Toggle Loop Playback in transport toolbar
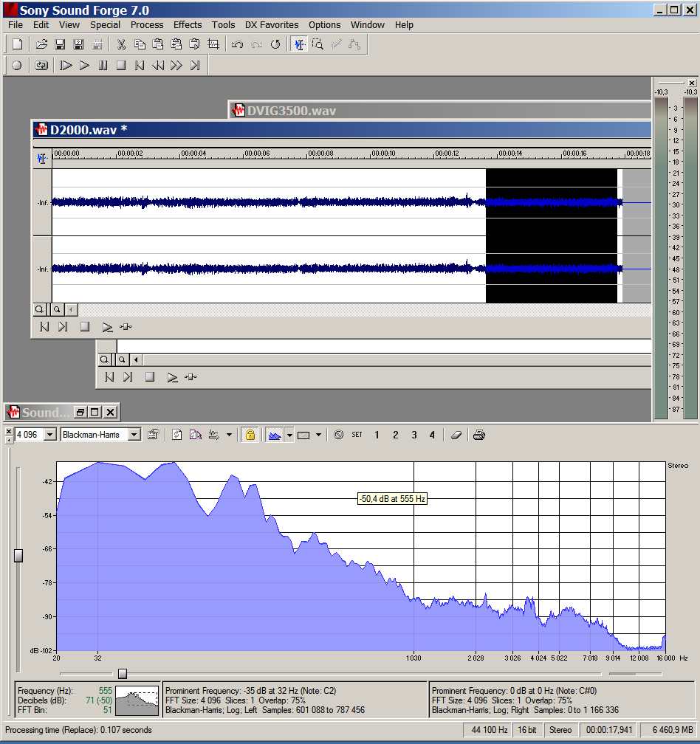The height and width of the screenshot is (744, 700). pyautogui.click(x=41, y=65)
